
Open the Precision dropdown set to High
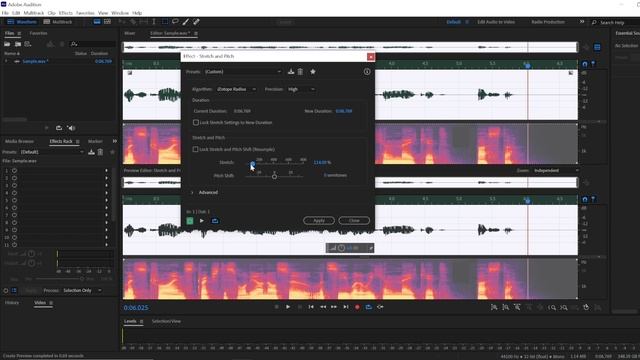pyautogui.click(x=301, y=89)
